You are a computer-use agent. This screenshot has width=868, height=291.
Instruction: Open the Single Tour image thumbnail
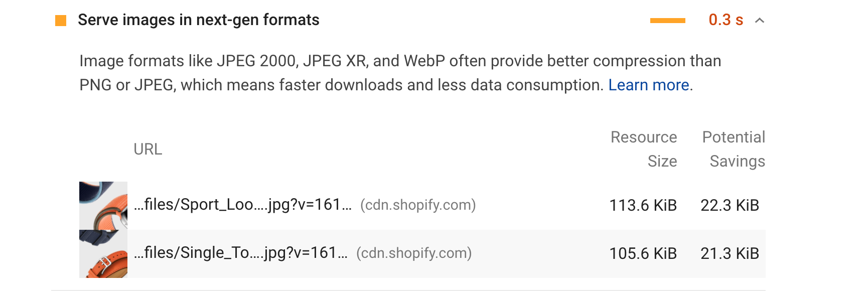[x=103, y=254]
